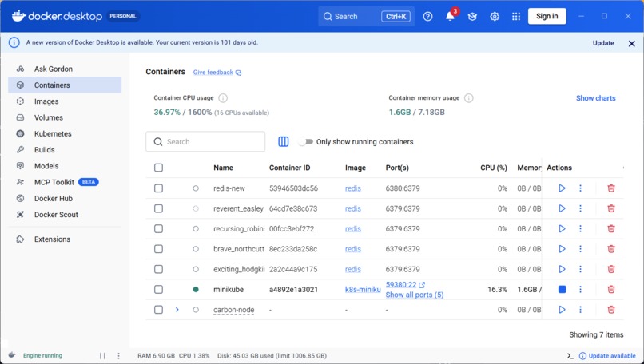Open the Give feedback link

coord(217,72)
